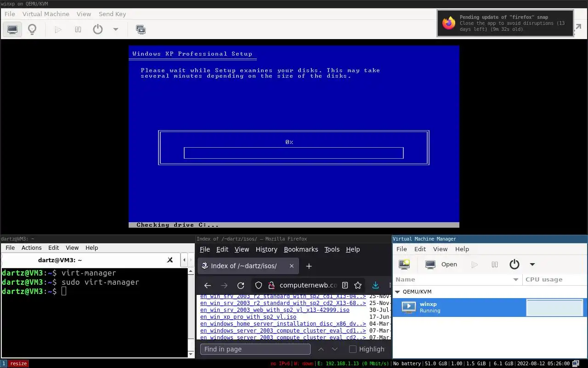Screen dimensions: 588x368
Task: Open the Virtual Machine menu
Action: [x=46, y=14]
